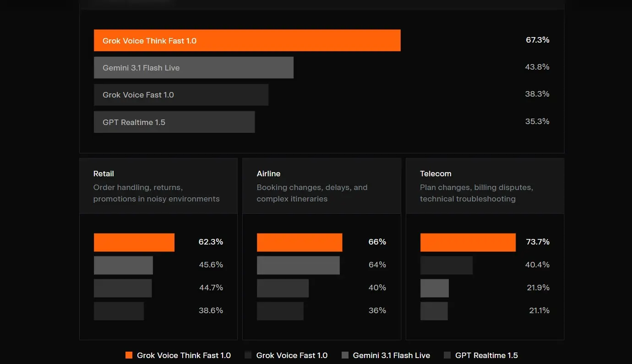The image size is (632, 364).
Task: Click the Retail card heading
Action: pos(104,174)
